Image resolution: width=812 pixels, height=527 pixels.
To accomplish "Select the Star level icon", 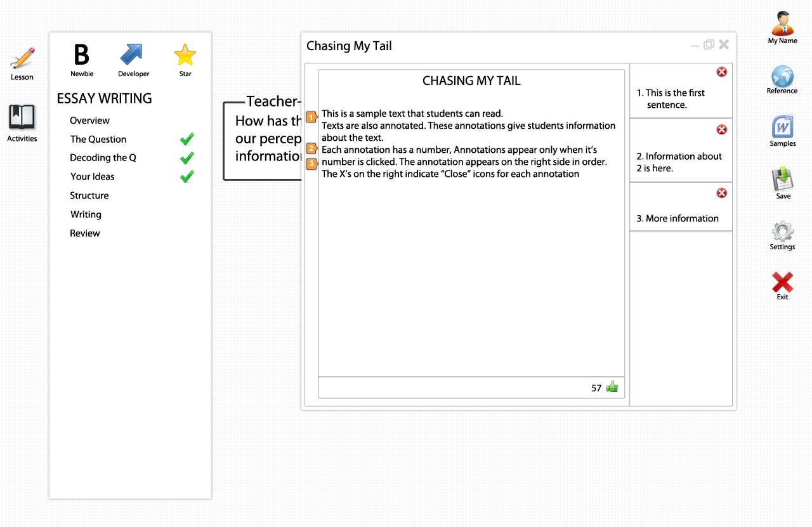I will coord(185,55).
